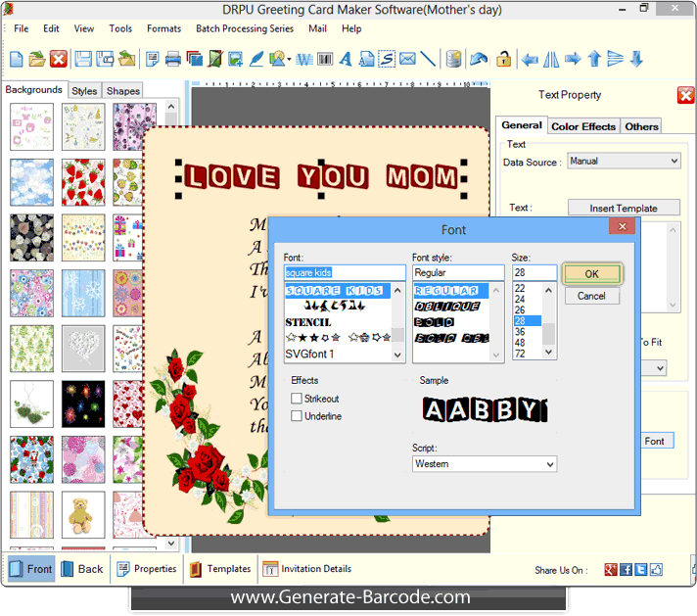Open the Batch Processing Series menu
Screen dimensions: 697x616
[245, 28]
